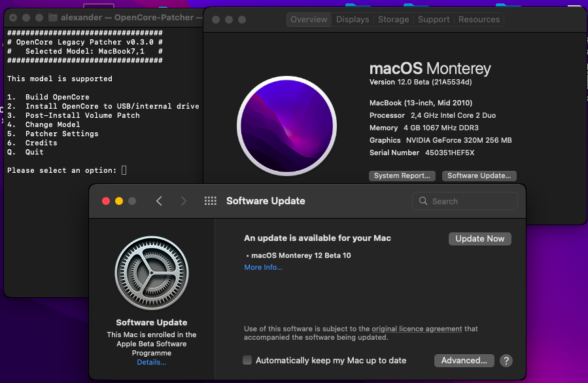Open the Details... link for beta programme
This screenshot has width=588, height=383.
(152, 362)
